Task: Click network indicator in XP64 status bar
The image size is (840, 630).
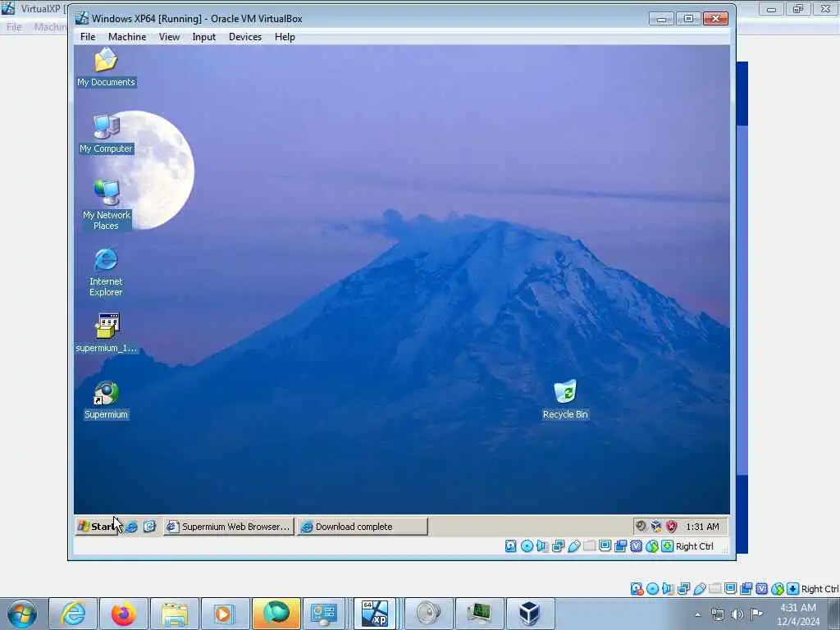Action: coord(558,546)
